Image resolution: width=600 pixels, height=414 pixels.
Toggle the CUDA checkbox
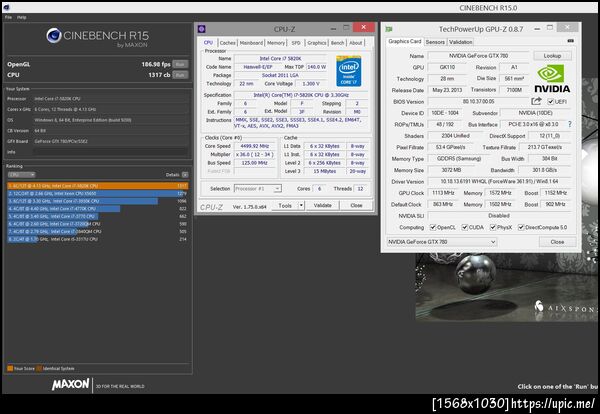465,227
